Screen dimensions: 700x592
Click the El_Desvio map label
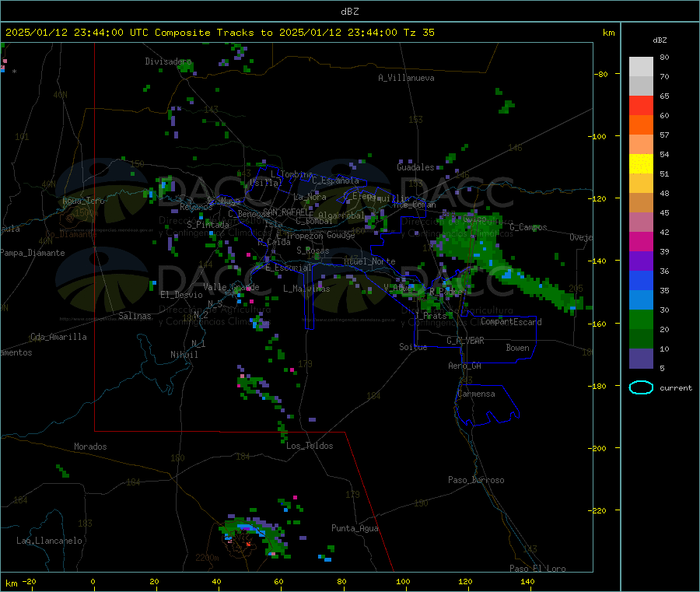[181, 295]
